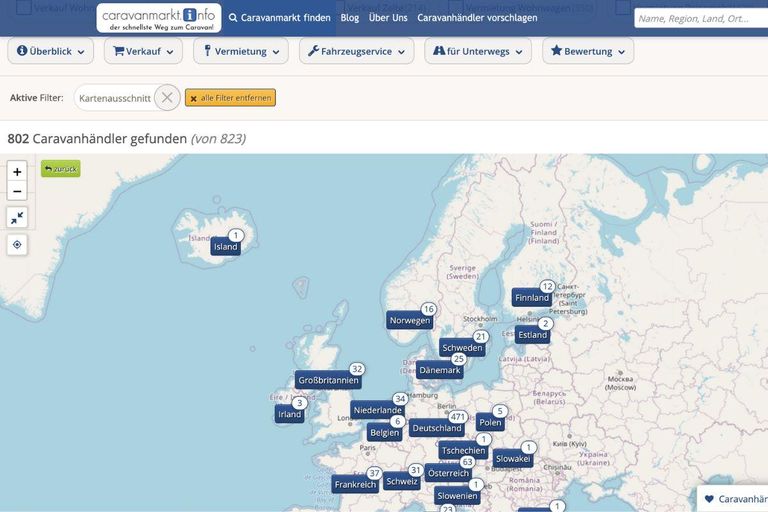
Task: Remove the Kartenausschnitt filter with the X
Action: point(167,98)
